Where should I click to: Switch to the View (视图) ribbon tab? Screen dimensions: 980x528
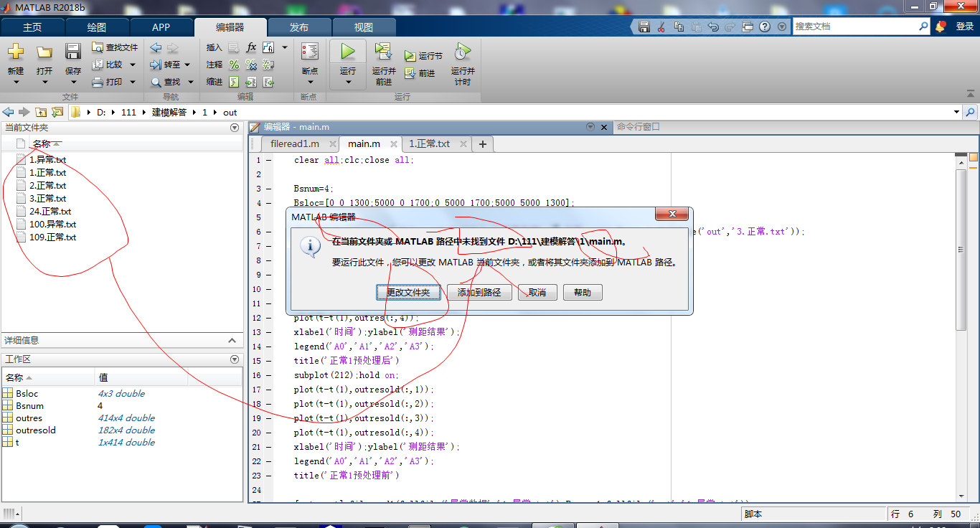pos(364,27)
